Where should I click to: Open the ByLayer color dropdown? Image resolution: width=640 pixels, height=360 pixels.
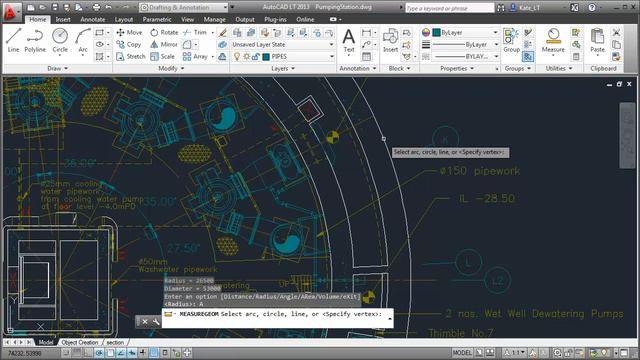(x=466, y=32)
